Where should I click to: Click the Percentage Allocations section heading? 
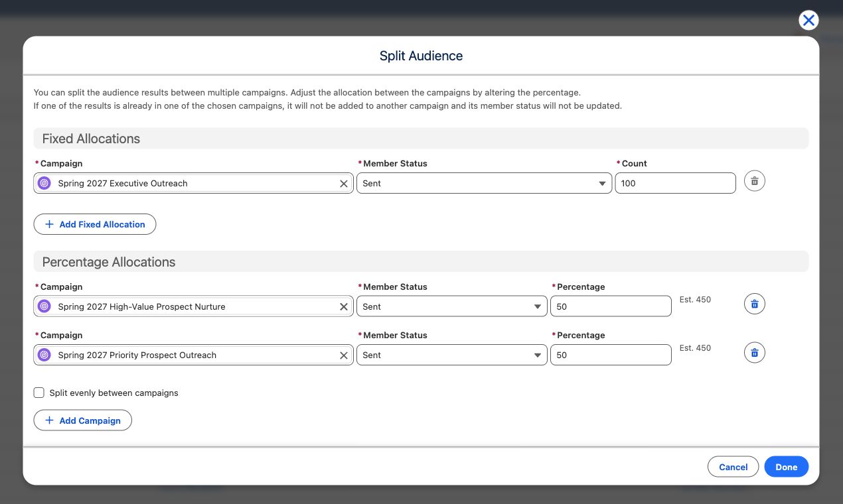pyautogui.click(x=109, y=262)
